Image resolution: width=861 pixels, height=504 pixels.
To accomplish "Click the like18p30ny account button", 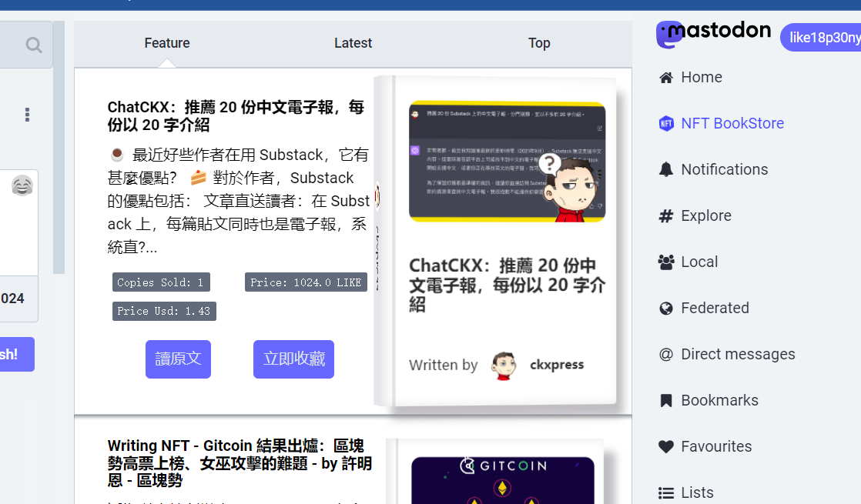I will click(x=820, y=37).
